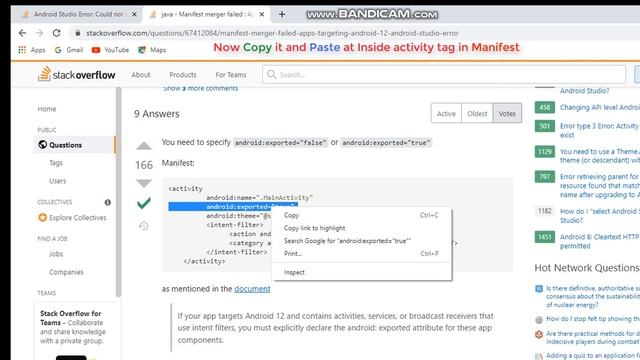The image size is (640, 360).
Task: Open the Maps bookmark
Action: pyautogui.click(x=152, y=50)
